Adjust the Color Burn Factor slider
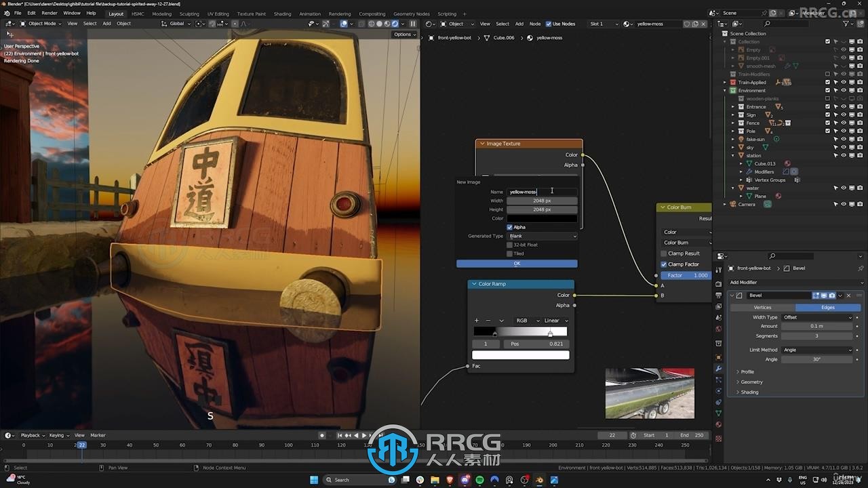This screenshot has height=488, width=868. click(x=686, y=275)
